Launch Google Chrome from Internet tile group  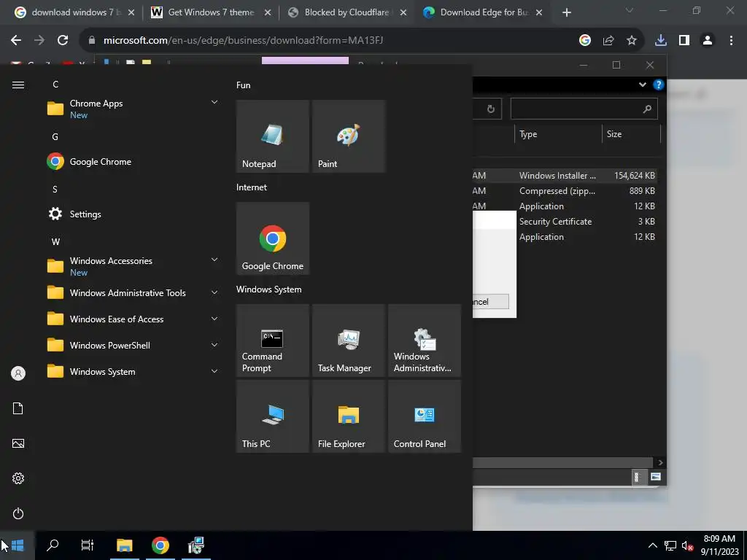[273, 238]
